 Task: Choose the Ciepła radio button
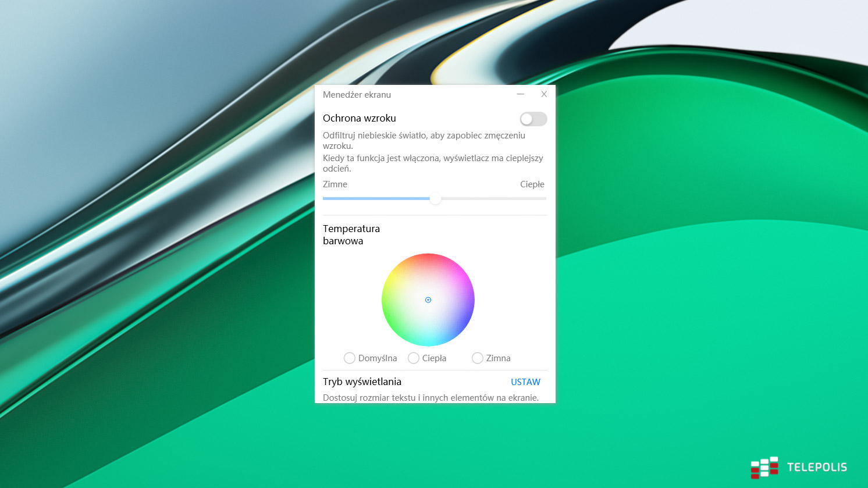coord(414,358)
